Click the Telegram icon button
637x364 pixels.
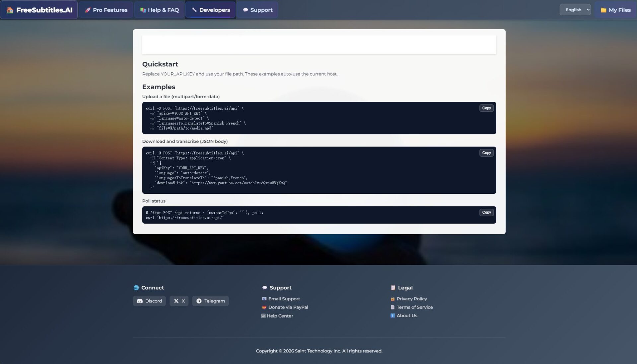(210, 301)
